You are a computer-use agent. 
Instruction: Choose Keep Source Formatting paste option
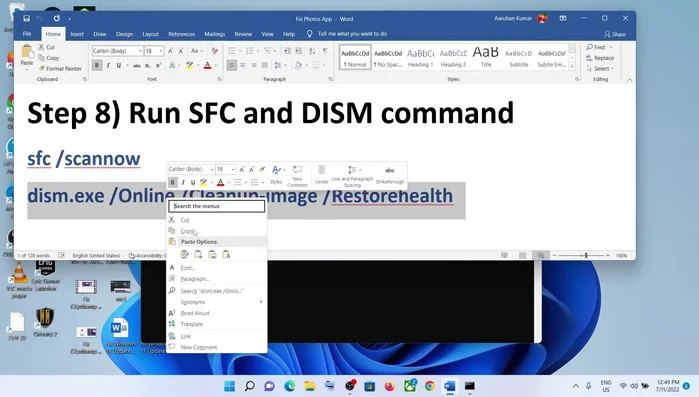click(x=185, y=254)
